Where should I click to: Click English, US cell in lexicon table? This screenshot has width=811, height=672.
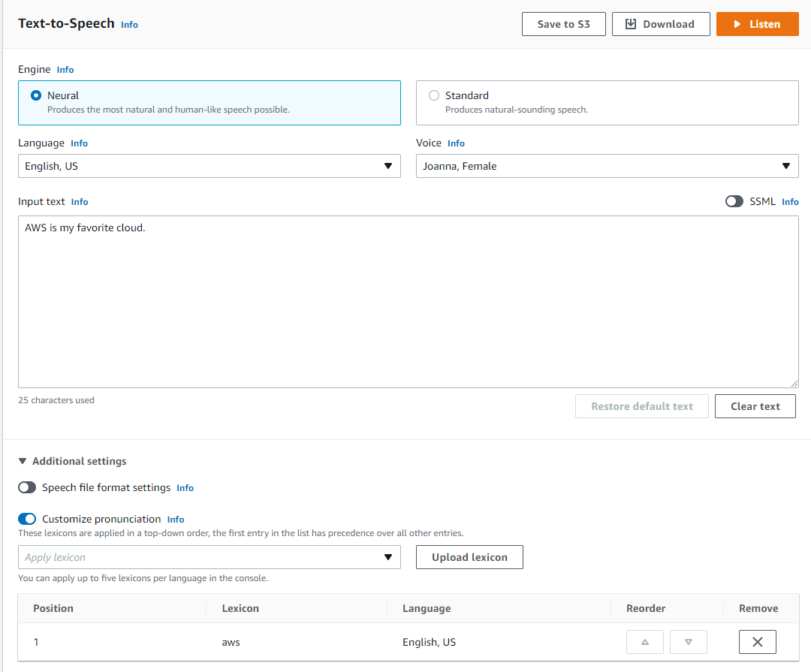tap(430, 642)
